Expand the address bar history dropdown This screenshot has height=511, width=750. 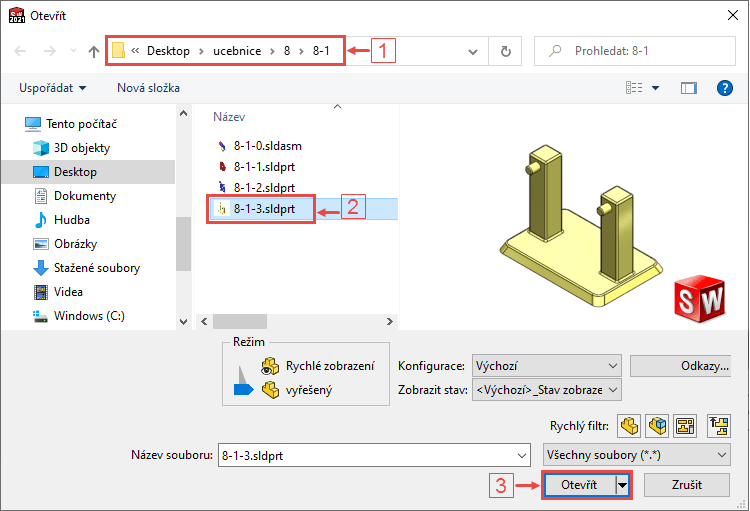coord(473,52)
